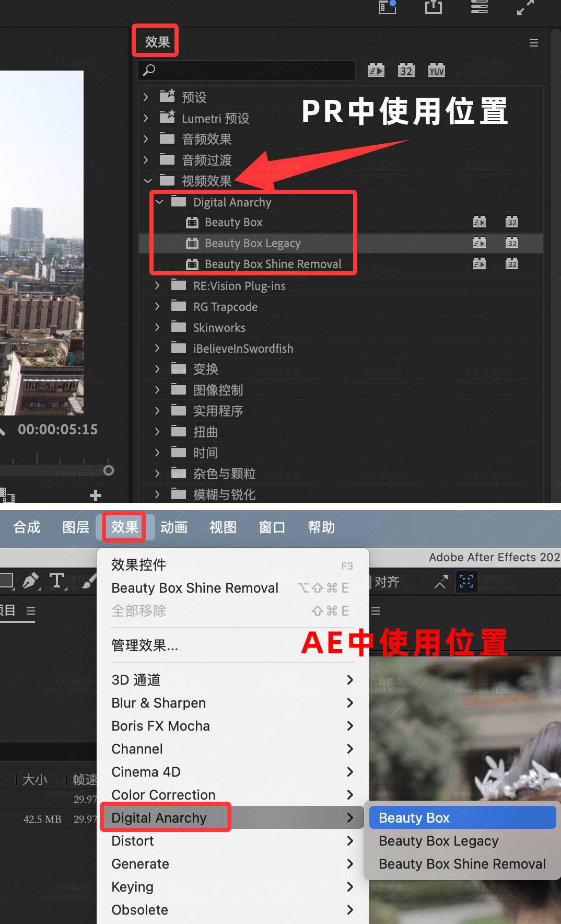Choose 管理效果... menu entry
The width and height of the screenshot is (561, 924).
pos(233,645)
